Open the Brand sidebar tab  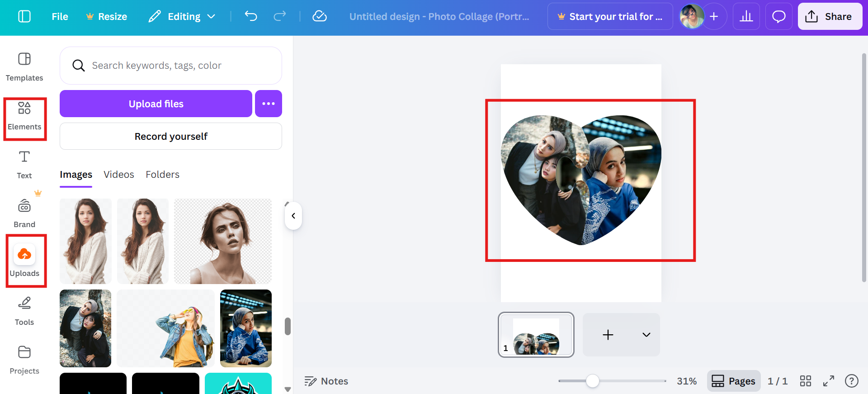(x=24, y=214)
